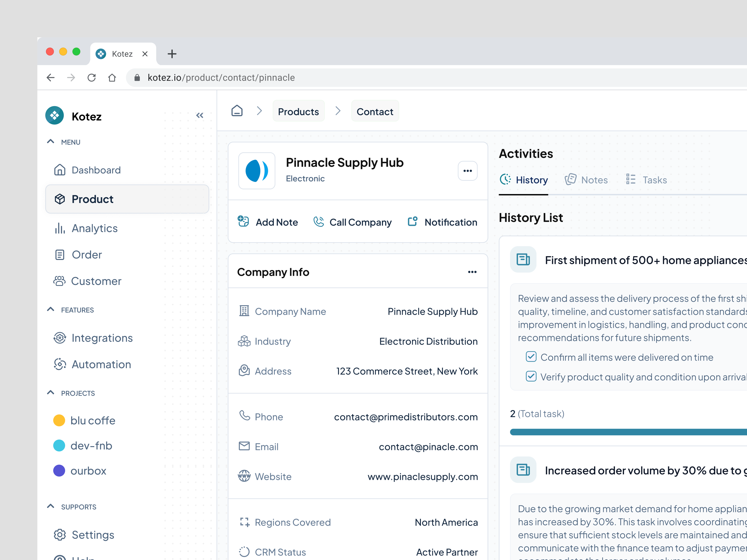Click the CRM Status spinner icon

[x=244, y=552]
